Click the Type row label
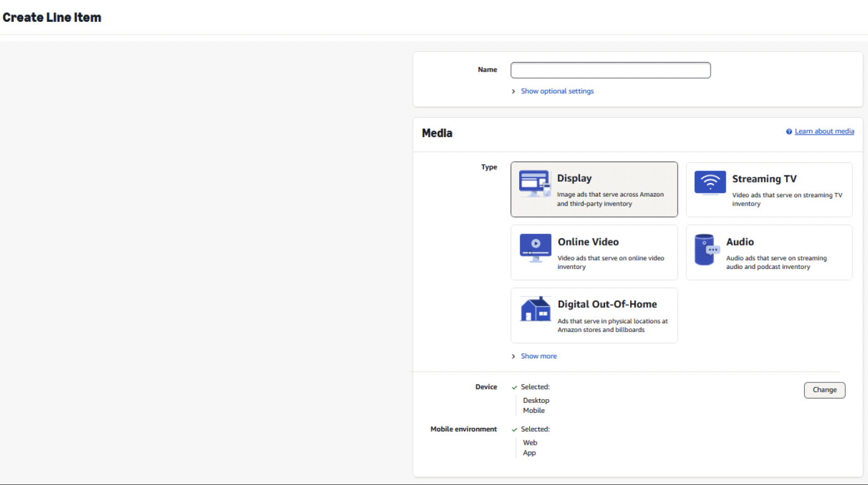The image size is (868, 485). click(x=489, y=167)
